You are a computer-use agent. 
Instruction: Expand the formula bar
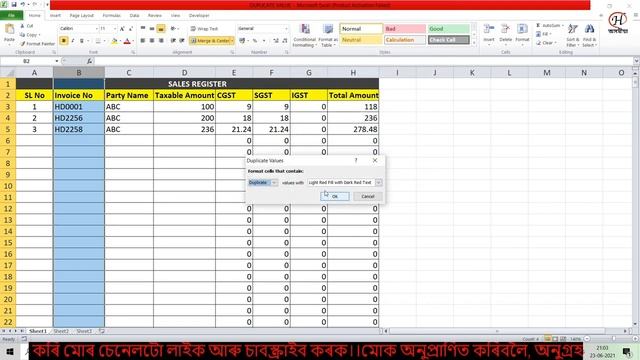pyautogui.click(x=636, y=61)
